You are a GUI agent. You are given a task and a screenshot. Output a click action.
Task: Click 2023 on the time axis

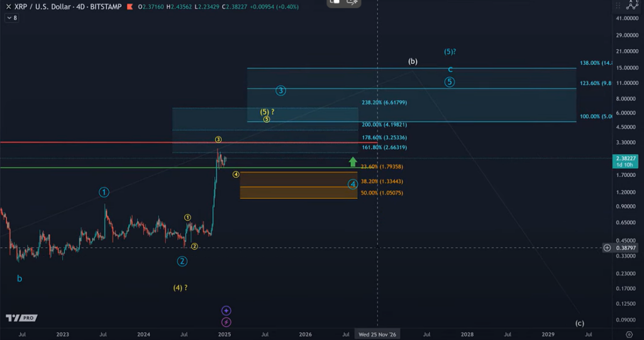pos(62,334)
